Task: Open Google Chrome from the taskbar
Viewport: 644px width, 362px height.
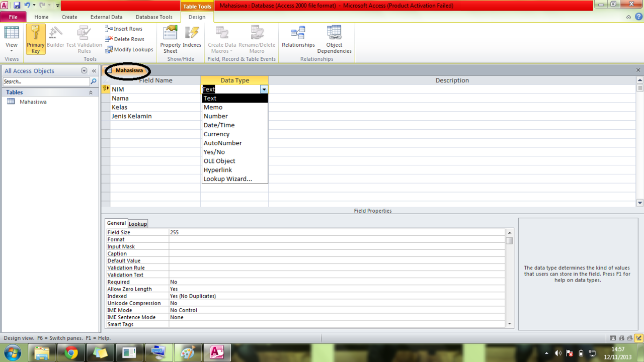Action: 71,352
